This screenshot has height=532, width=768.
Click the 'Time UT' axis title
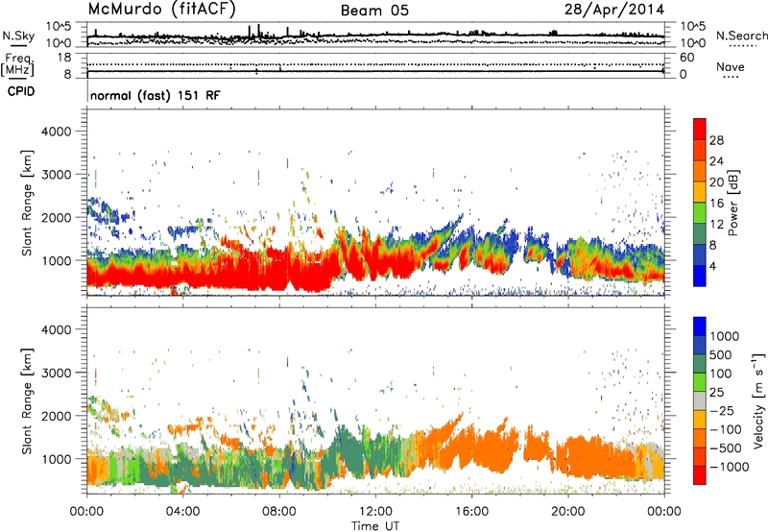[375, 526]
